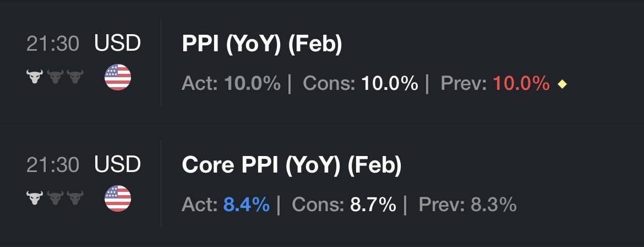644x247 pixels.
Task: Click the middle bull icon in the Core PPI row
Action: coord(55,198)
